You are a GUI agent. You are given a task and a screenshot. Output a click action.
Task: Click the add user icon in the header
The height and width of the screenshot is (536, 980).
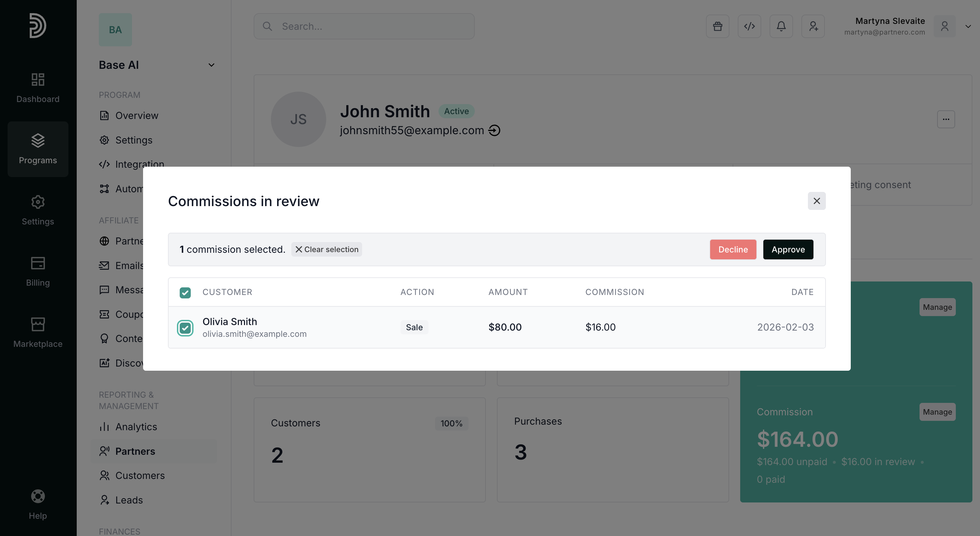click(x=813, y=26)
